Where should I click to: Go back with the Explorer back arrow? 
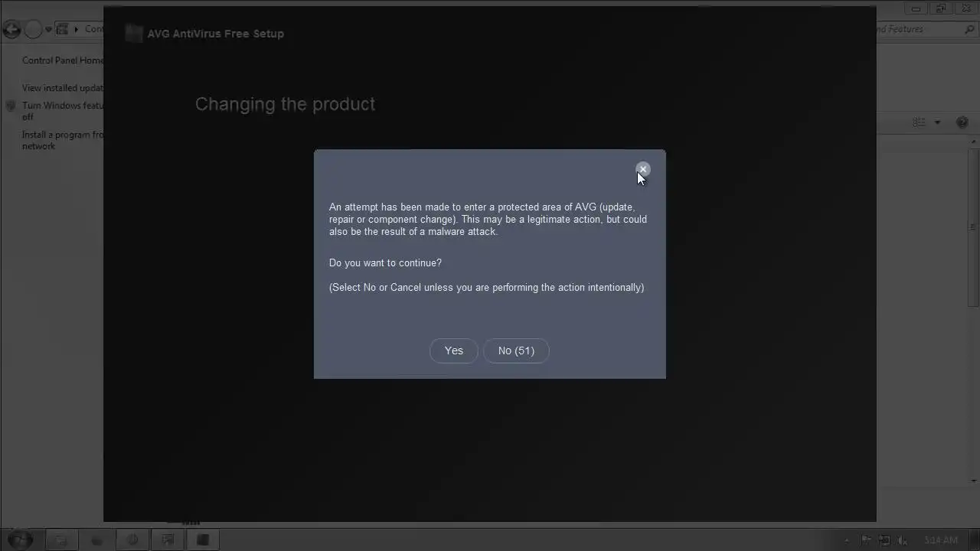11,30
